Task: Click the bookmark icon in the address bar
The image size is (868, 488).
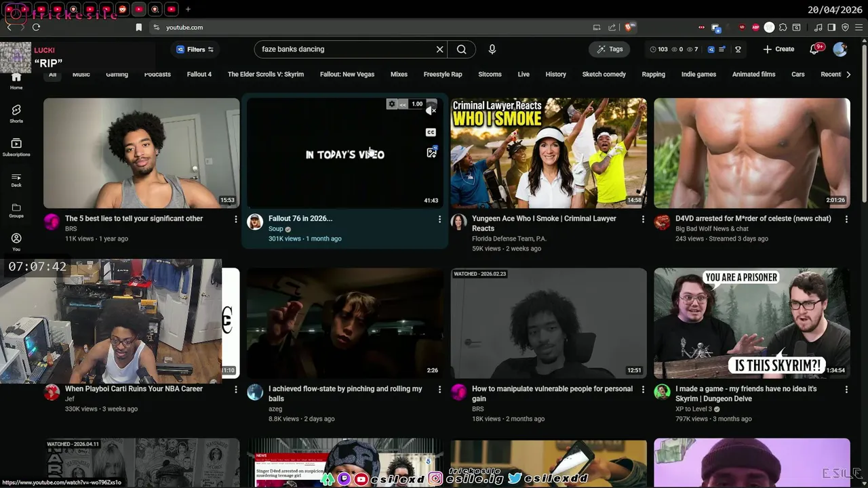Action: pos(139,27)
